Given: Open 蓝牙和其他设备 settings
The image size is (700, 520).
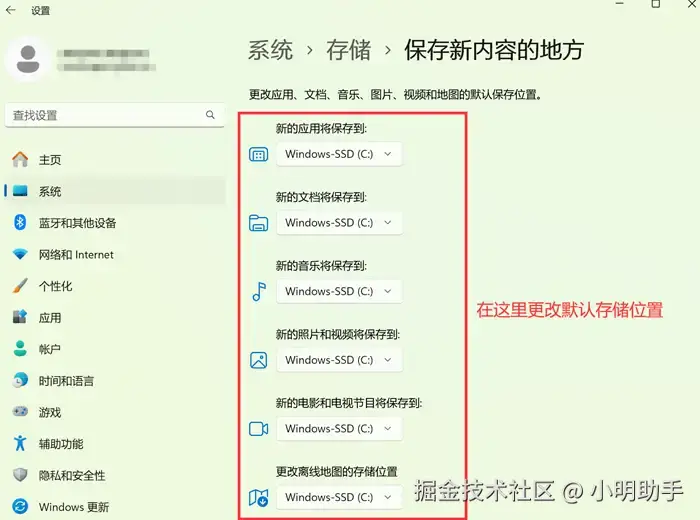Looking at the screenshot, I should point(115,223).
